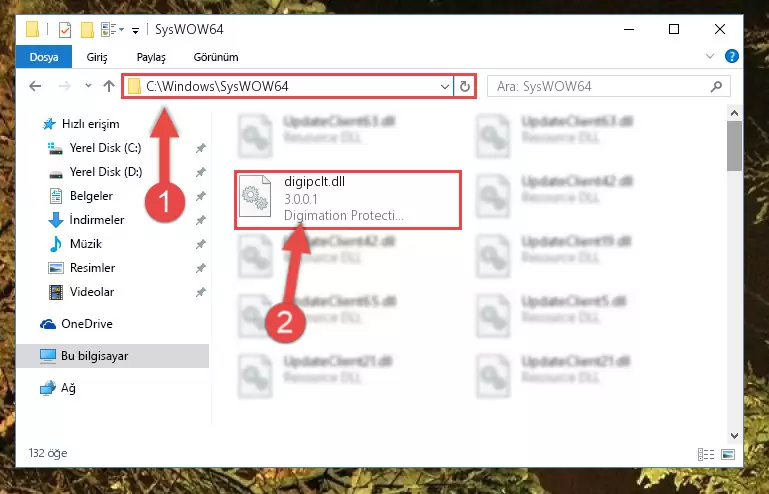
Task: Click the pin icon beside Resimler
Action: [201, 268]
